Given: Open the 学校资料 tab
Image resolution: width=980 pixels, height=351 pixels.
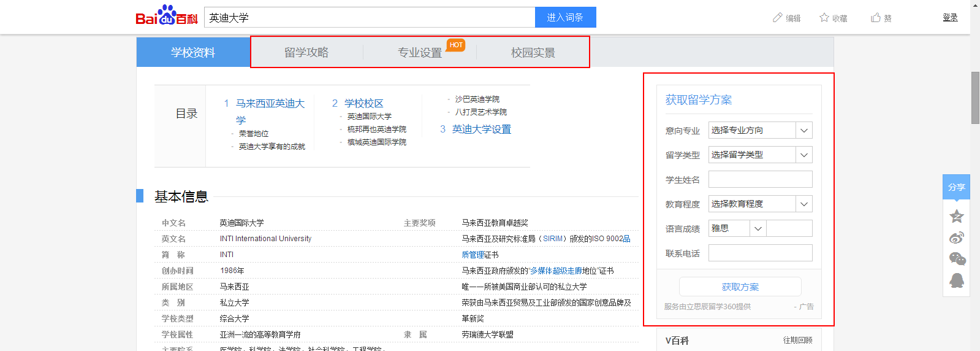Looking at the screenshot, I should [x=193, y=52].
